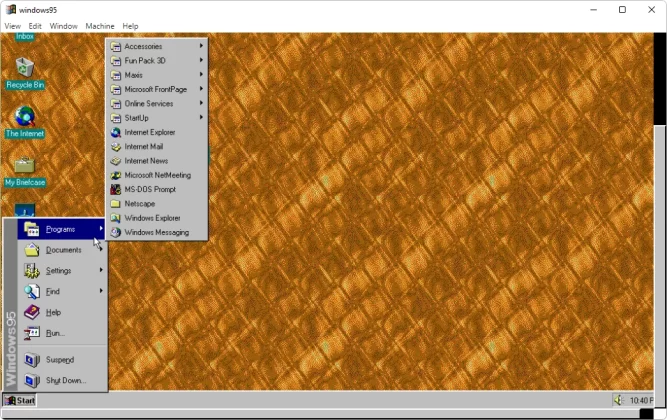Open the emulator Help menu

(130, 26)
